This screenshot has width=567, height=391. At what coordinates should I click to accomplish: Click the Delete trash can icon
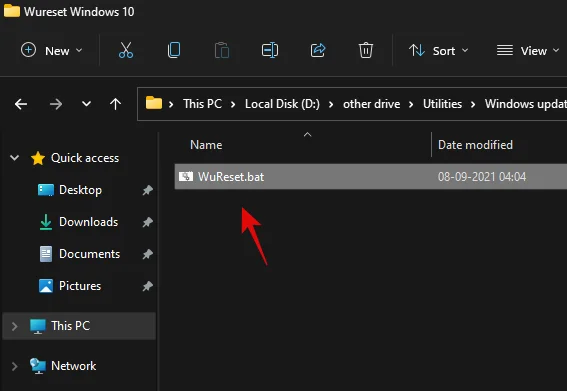tap(366, 50)
